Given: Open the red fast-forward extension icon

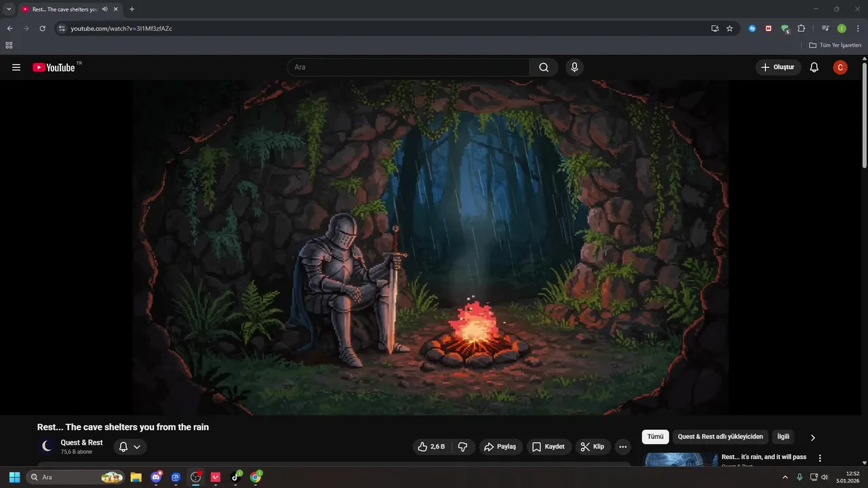Looking at the screenshot, I should 768,28.
